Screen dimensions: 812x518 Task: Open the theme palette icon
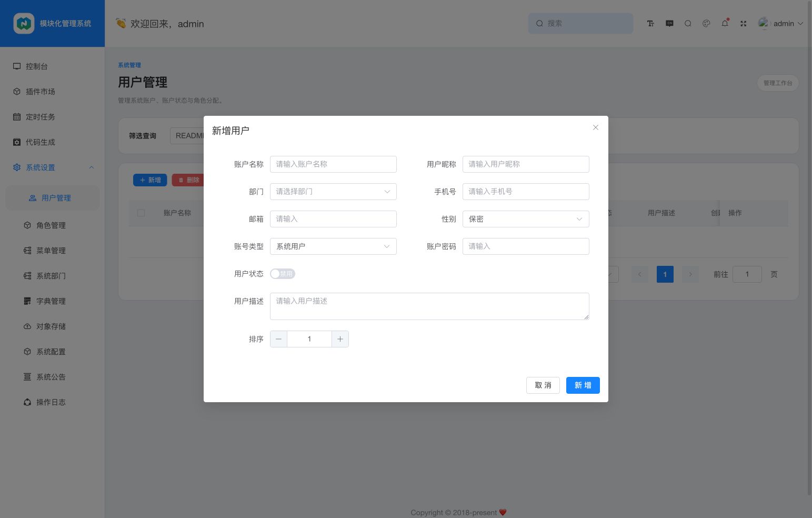[x=706, y=24]
